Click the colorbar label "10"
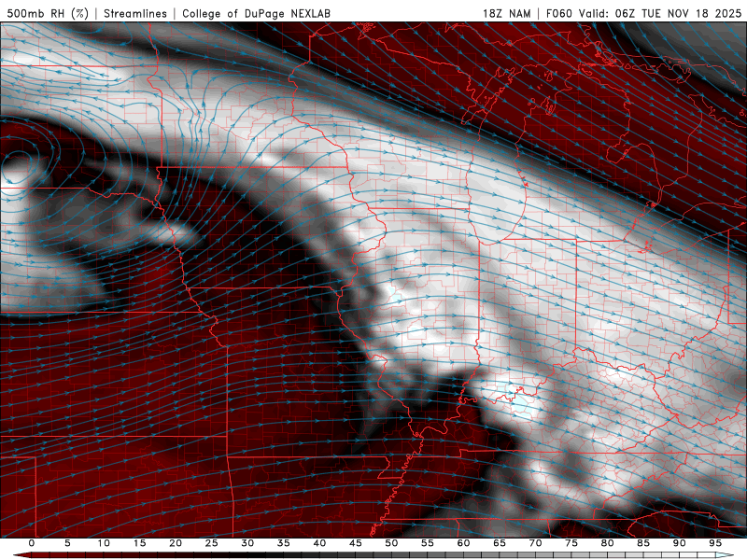The width and height of the screenshot is (747, 560). point(104,543)
